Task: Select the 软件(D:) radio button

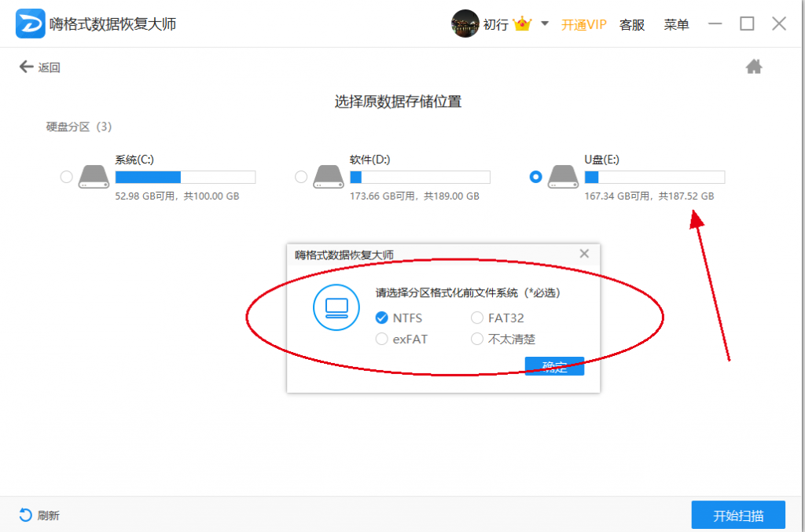Action: (301, 177)
